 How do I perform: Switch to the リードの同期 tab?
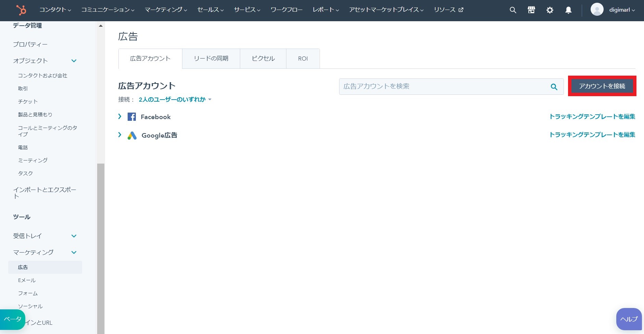[211, 59]
